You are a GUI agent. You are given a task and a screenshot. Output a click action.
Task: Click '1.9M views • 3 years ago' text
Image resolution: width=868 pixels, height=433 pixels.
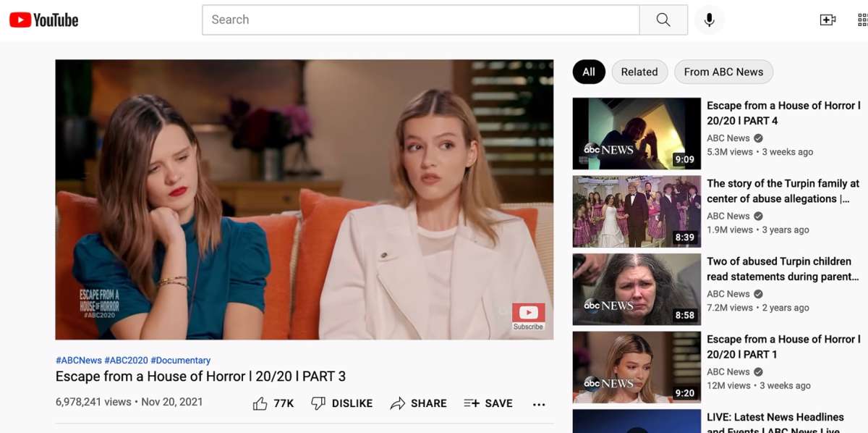758,230
